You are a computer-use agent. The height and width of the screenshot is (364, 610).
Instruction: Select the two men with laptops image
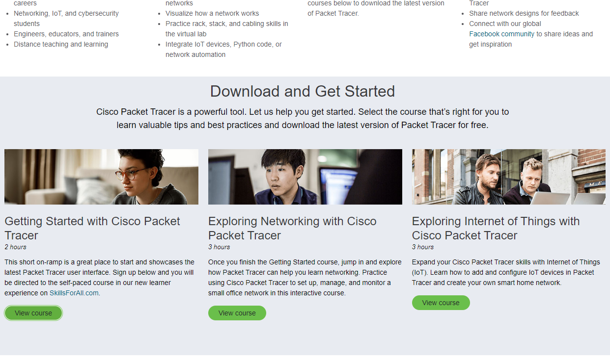[x=509, y=177]
